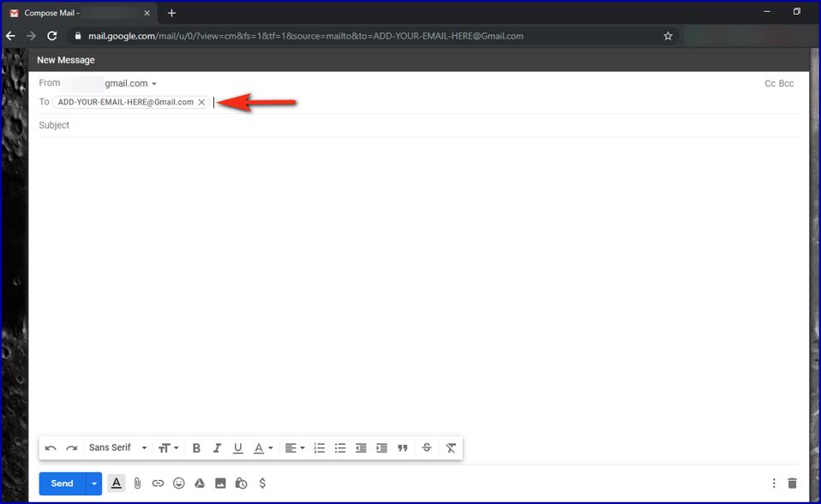Insert files using Google Drive
The image size is (821, 504).
tap(199, 483)
